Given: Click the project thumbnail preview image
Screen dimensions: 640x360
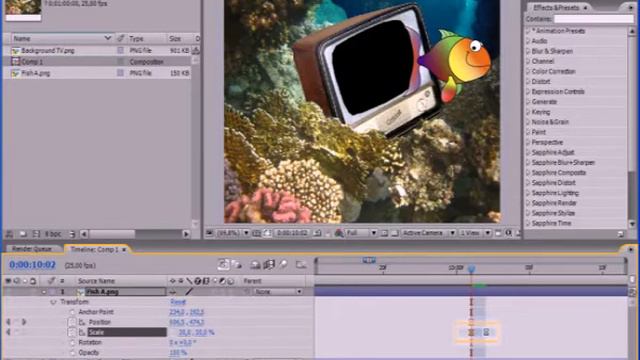Looking at the screenshot, I should click(x=23, y=9).
